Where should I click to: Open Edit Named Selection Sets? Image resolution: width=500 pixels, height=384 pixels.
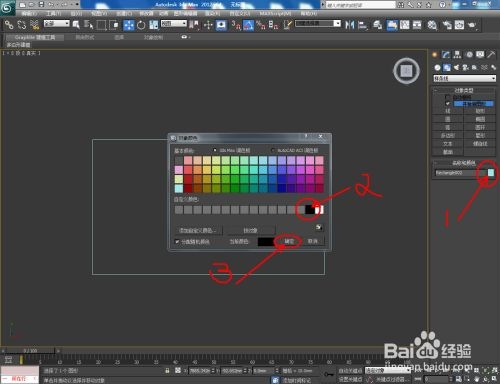tap(288, 25)
